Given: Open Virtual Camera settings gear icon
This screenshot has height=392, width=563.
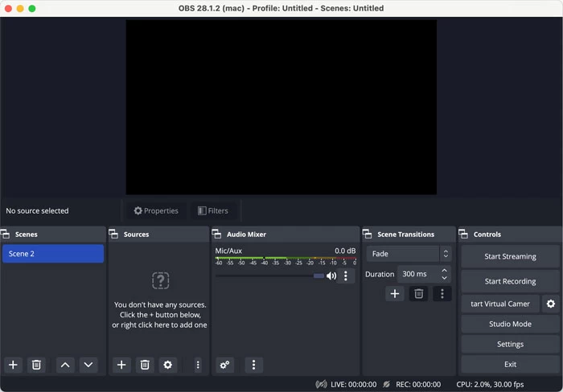Looking at the screenshot, I should (x=550, y=304).
